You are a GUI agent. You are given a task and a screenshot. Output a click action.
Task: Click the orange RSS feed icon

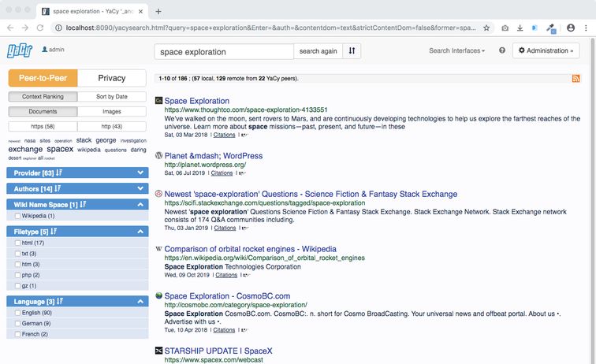pyautogui.click(x=576, y=78)
